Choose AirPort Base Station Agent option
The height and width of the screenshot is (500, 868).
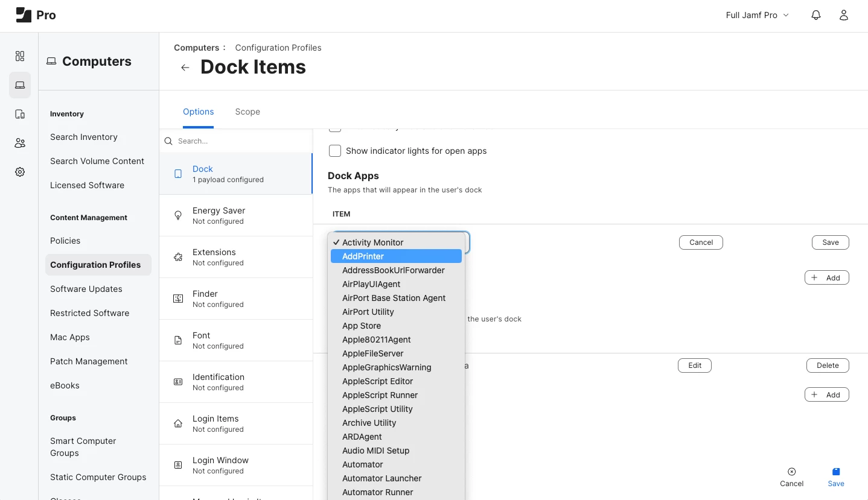396,298
